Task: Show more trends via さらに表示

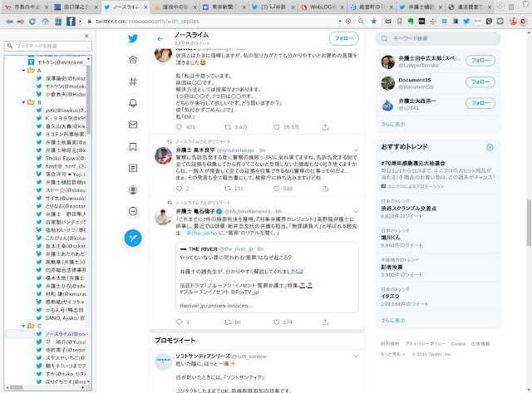Action: click(393, 320)
